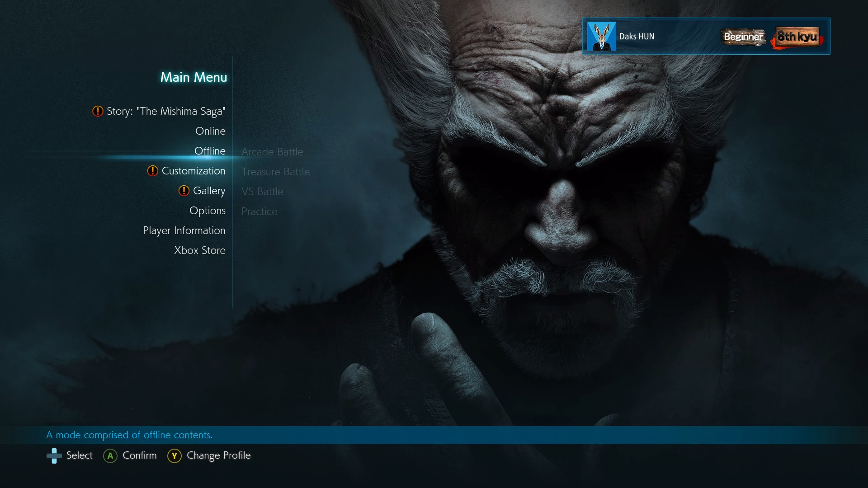Click the 8th kyu rank badge
868x488 pixels.
pyautogui.click(x=797, y=37)
